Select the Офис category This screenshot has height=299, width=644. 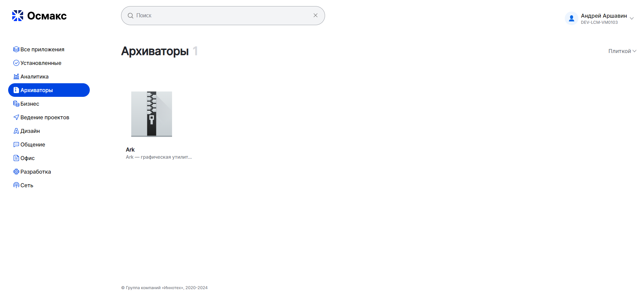tap(28, 158)
